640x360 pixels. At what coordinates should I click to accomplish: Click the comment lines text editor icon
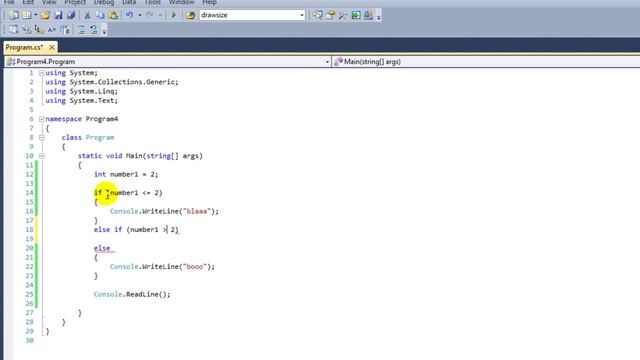tap(94, 30)
